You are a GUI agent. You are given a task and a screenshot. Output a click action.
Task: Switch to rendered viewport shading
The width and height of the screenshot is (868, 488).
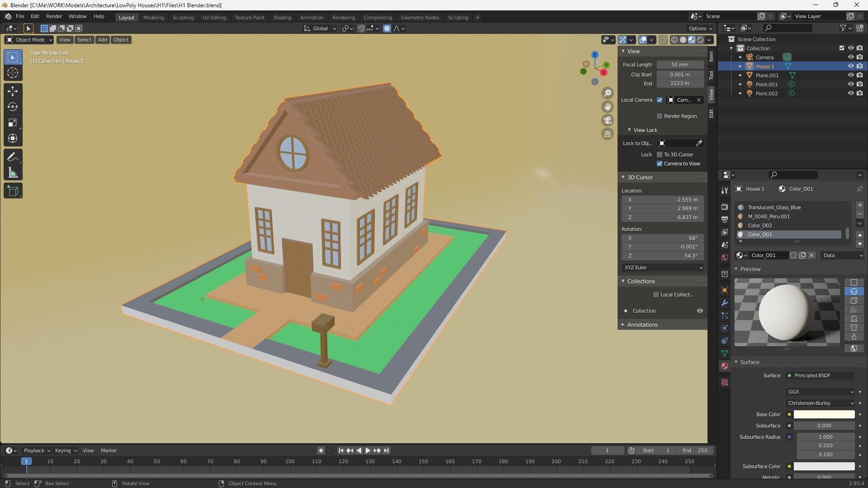700,40
